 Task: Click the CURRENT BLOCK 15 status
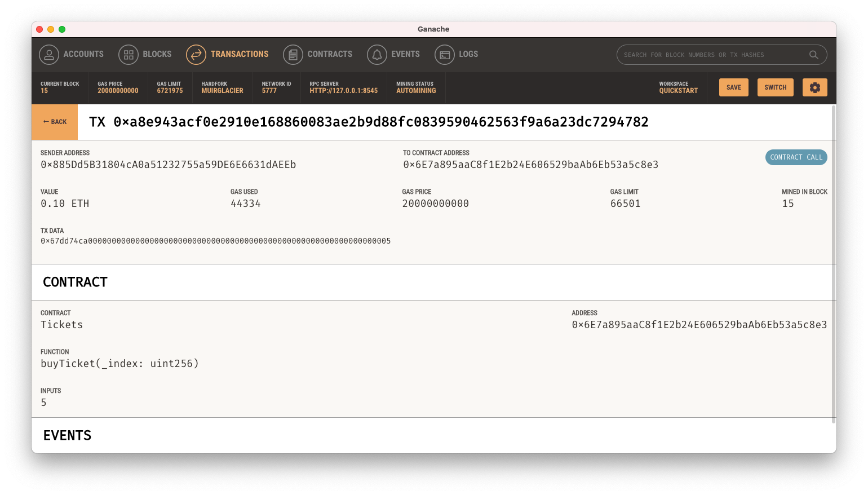(x=60, y=87)
